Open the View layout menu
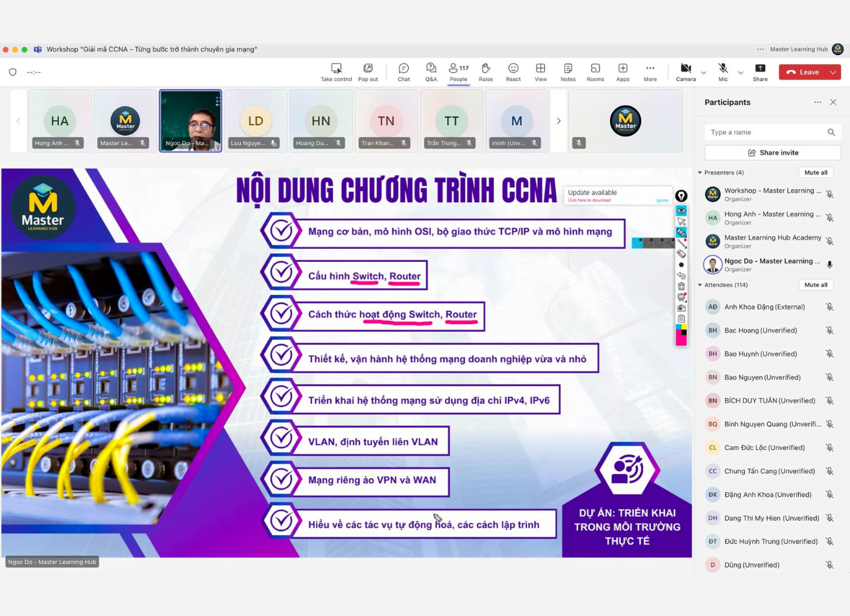850x616 pixels. tap(540, 72)
